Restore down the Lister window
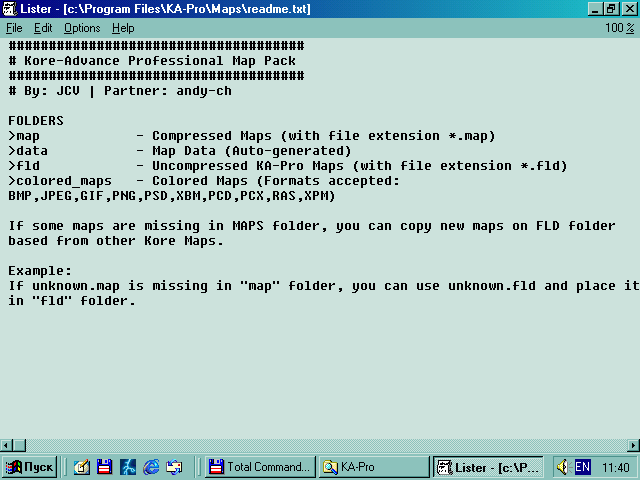640x480 pixels. (611, 9)
